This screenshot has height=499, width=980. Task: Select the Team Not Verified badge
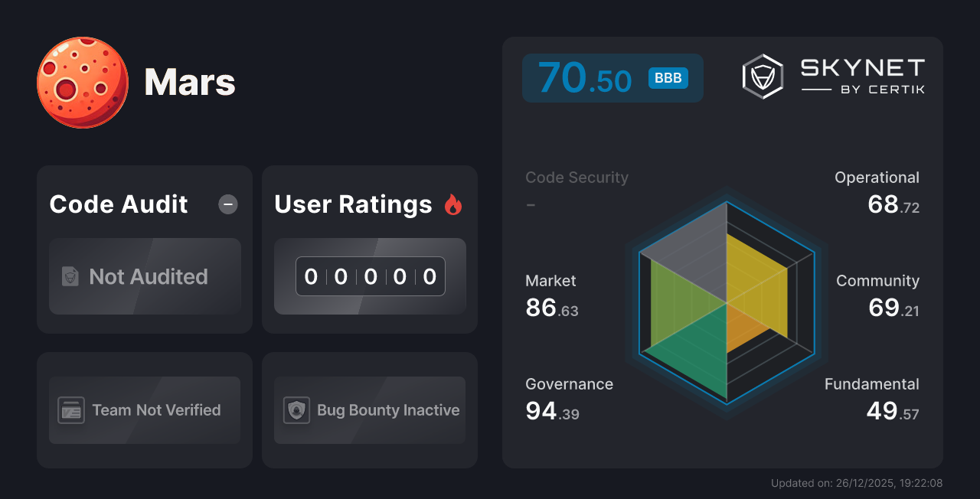click(x=145, y=410)
